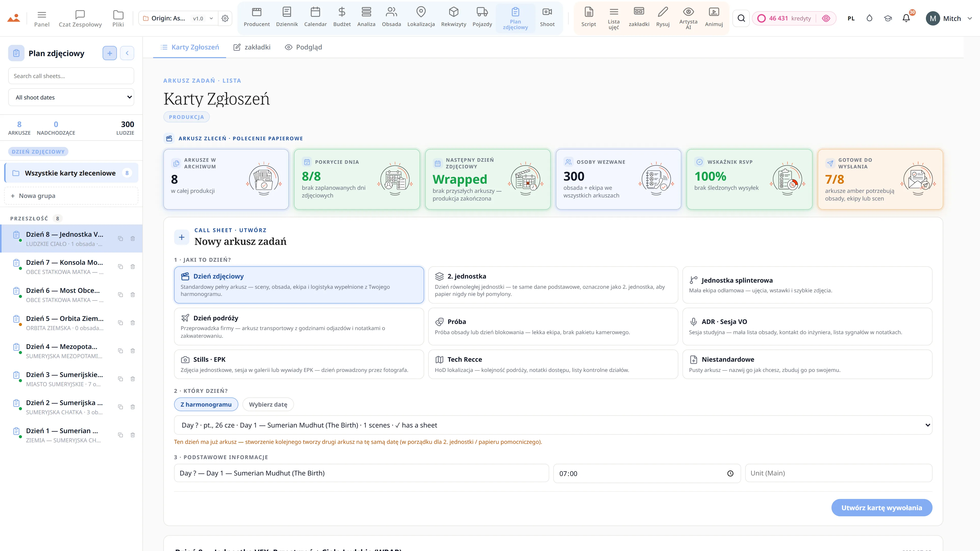
Task: Switch to the Podgląd tab
Action: (303, 47)
